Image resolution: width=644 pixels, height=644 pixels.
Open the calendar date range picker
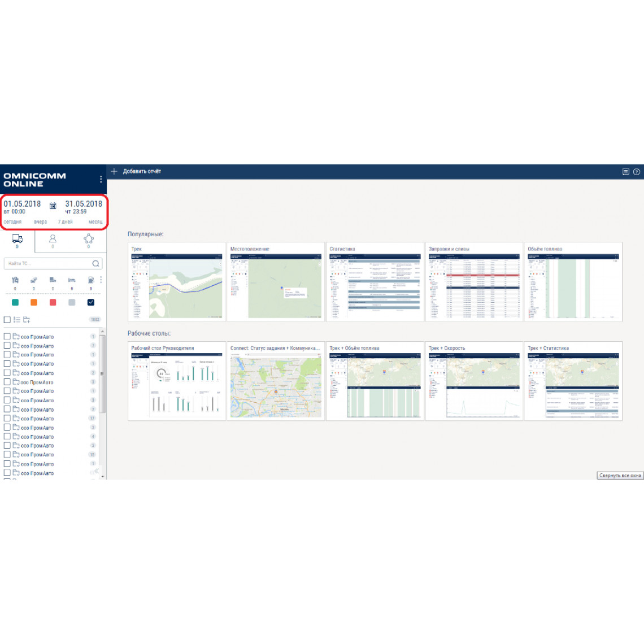coord(53,206)
